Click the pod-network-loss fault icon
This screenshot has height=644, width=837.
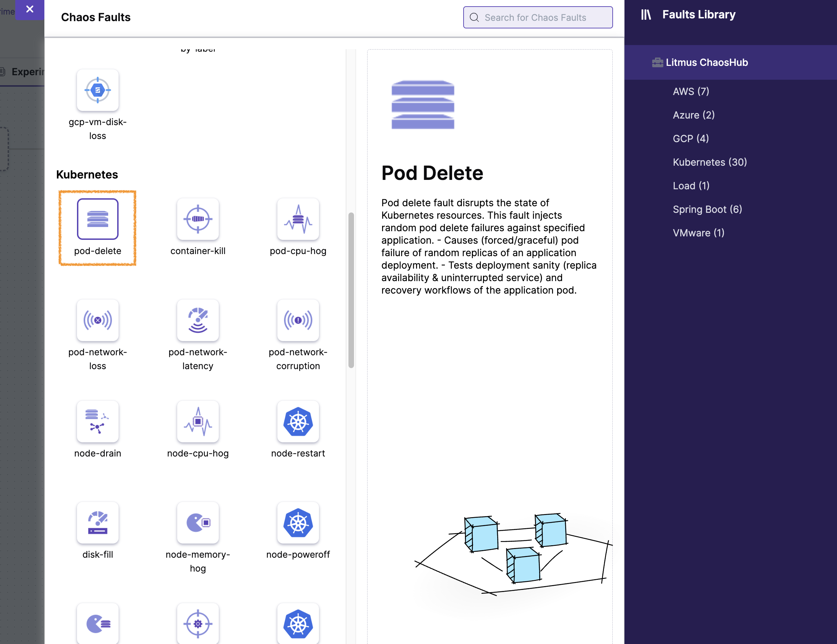click(x=97, y=320)
